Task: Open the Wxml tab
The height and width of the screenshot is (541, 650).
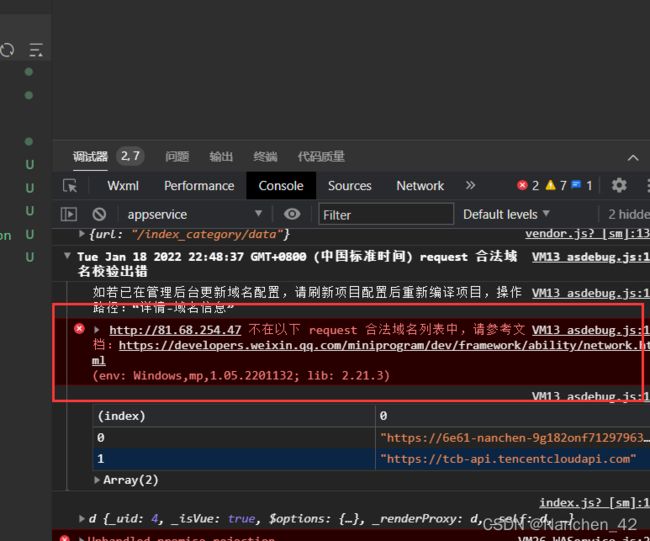Action: (x=123, y=186)
